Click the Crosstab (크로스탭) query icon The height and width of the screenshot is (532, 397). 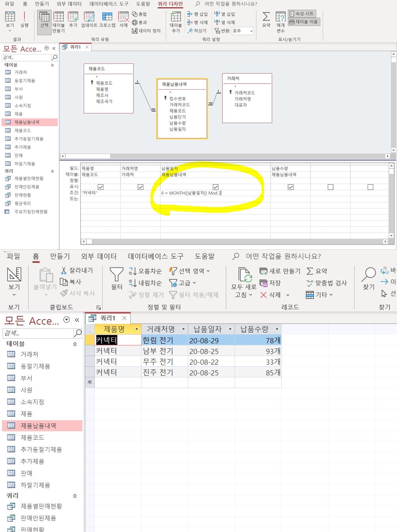click(107, 19)
